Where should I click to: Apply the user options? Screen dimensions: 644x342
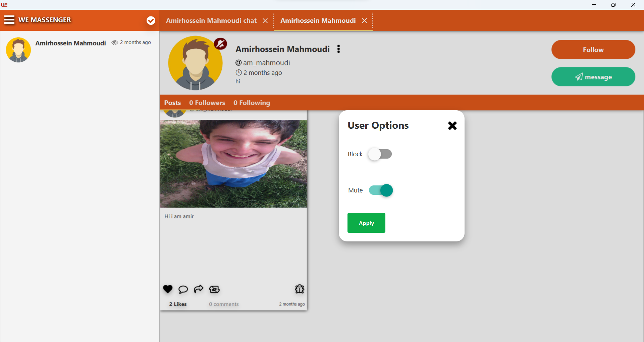[366, 223]
